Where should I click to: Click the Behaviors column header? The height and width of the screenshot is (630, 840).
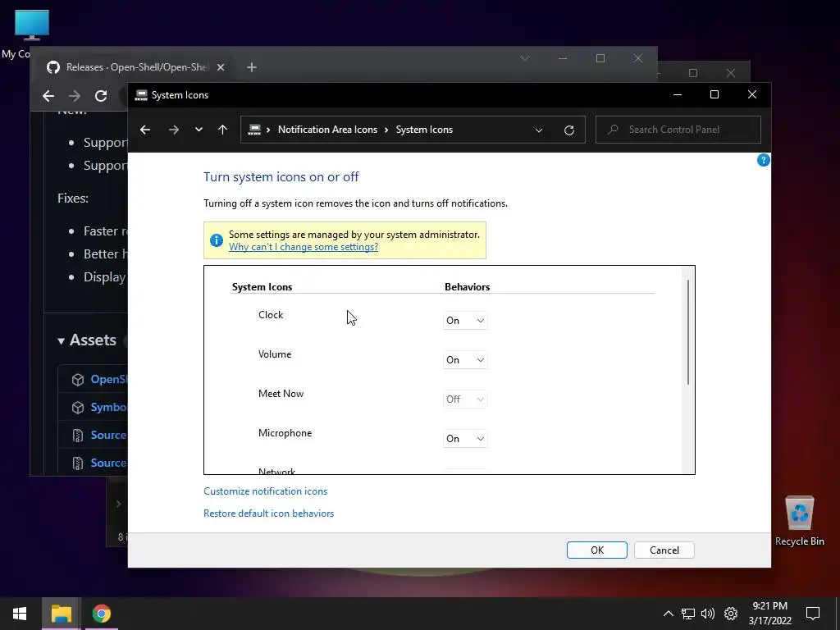pyautogui.click(x=467, y=287)
